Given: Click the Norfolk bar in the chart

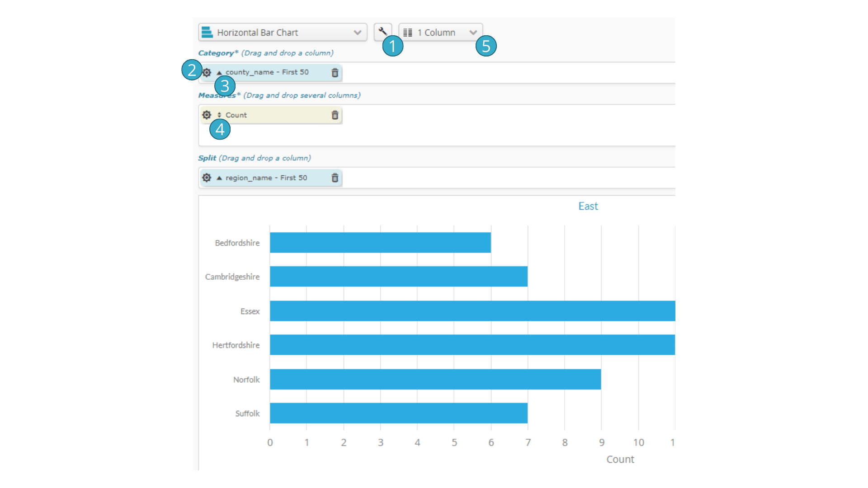Looking at the screenshot, I should tap(435, 379).
